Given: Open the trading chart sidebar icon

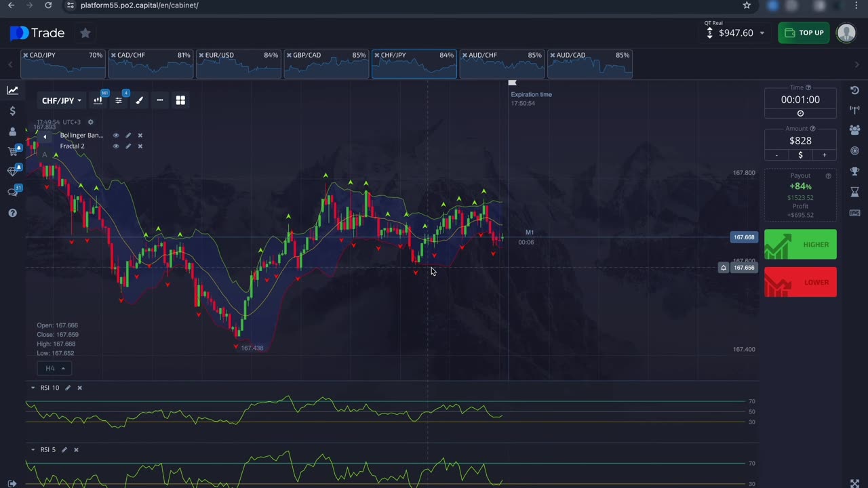Looking at the screenshot, I should [12, 90].
